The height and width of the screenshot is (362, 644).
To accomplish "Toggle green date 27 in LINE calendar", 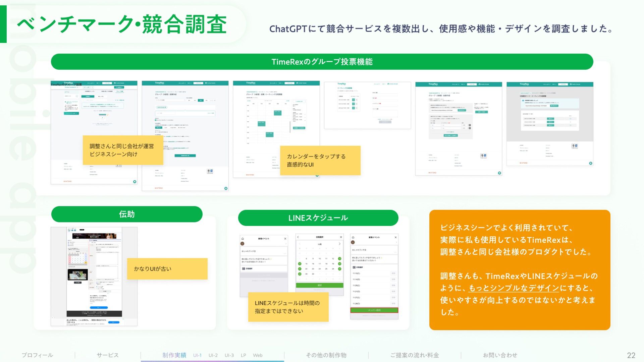I will (x=339, y=269).
